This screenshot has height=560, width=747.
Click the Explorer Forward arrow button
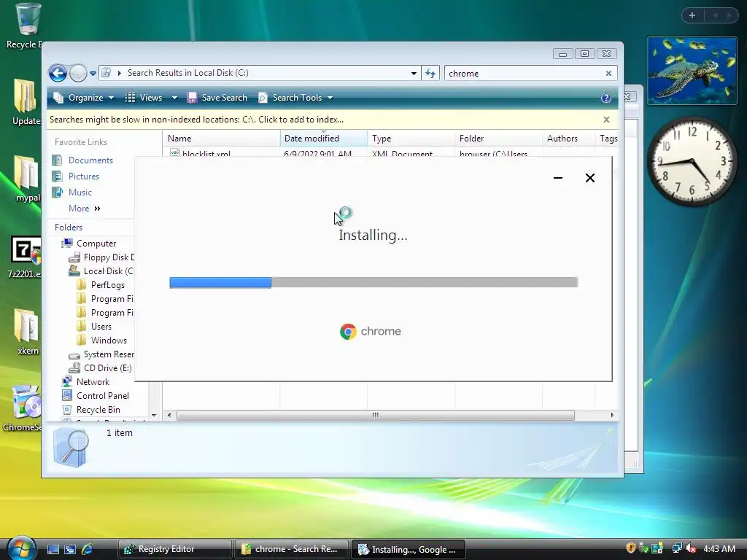[78, 74]
